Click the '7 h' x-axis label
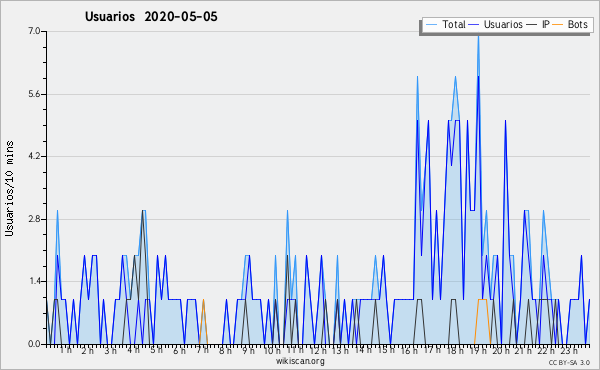The image size is (600, 370). 202,350
